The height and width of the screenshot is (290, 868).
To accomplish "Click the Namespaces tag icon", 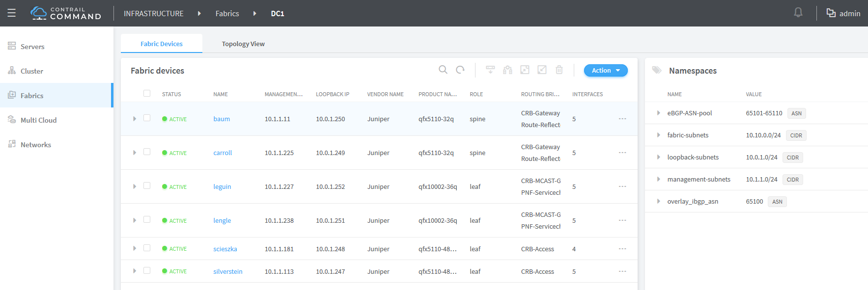I will pyautogui.click(x=657, y=70).
